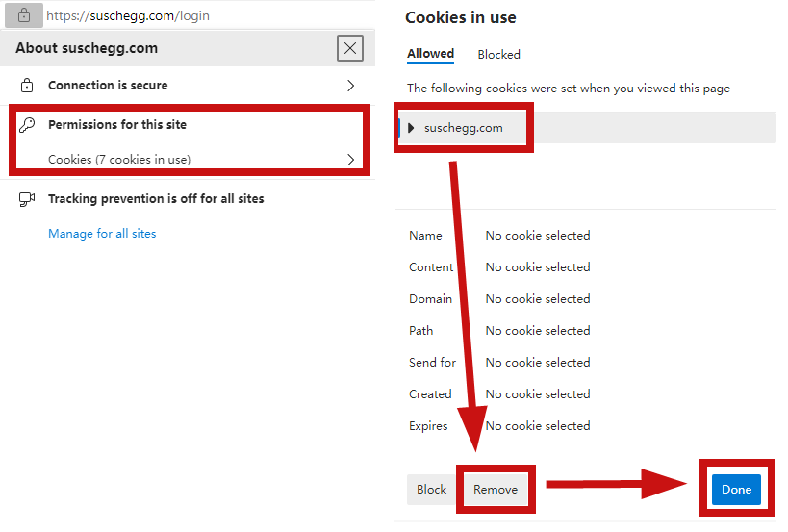
Task: Open Cookies (7 cookies in use) chevron
Action: click(351, 160)
